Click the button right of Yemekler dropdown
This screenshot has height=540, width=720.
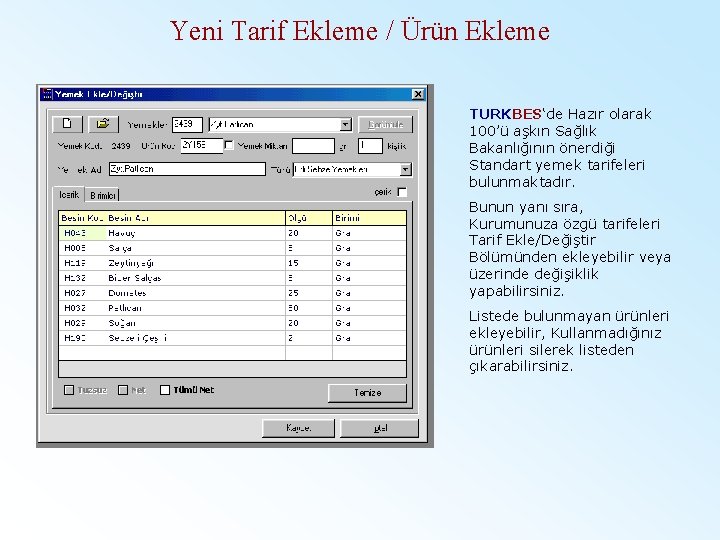tap(385, 124)
